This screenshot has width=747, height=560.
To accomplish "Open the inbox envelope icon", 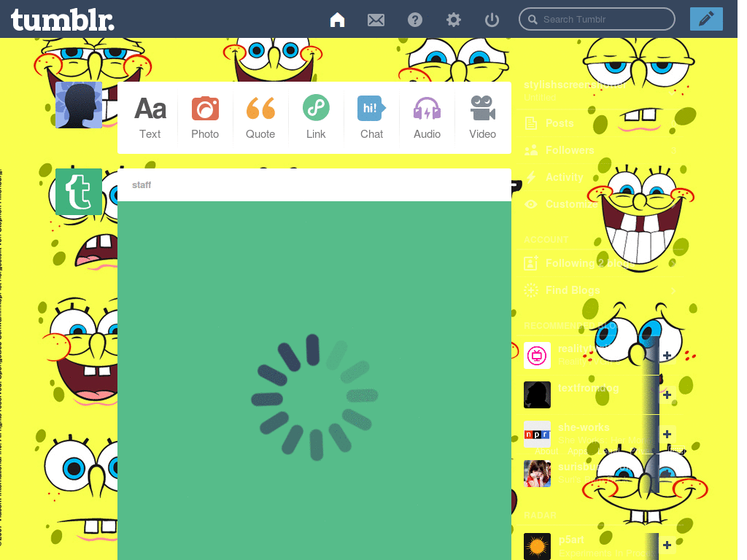I will [376, 20].
